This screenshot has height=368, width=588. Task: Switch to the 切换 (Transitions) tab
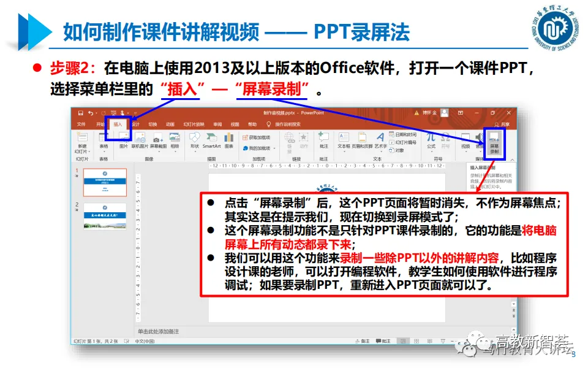pyautogui.click(x=153, y=125)
